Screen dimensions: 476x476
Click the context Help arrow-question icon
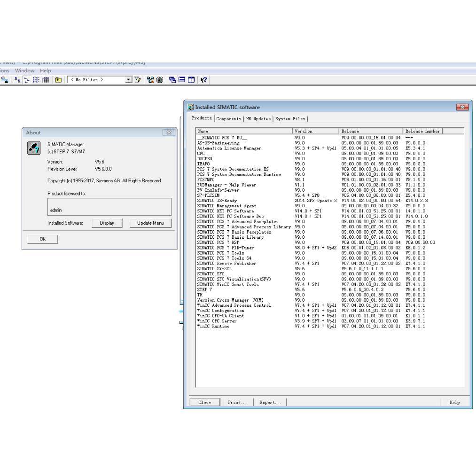pos(203,80)
